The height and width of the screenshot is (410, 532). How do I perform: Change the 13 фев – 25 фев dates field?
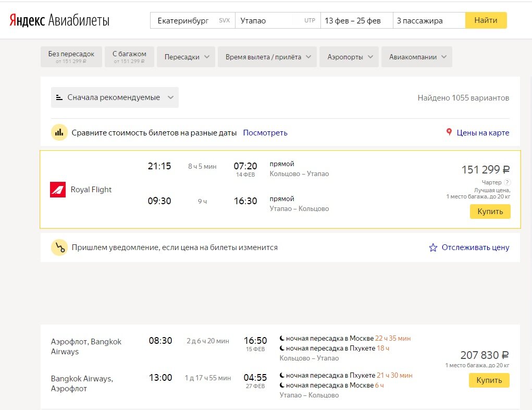(357, 20)
